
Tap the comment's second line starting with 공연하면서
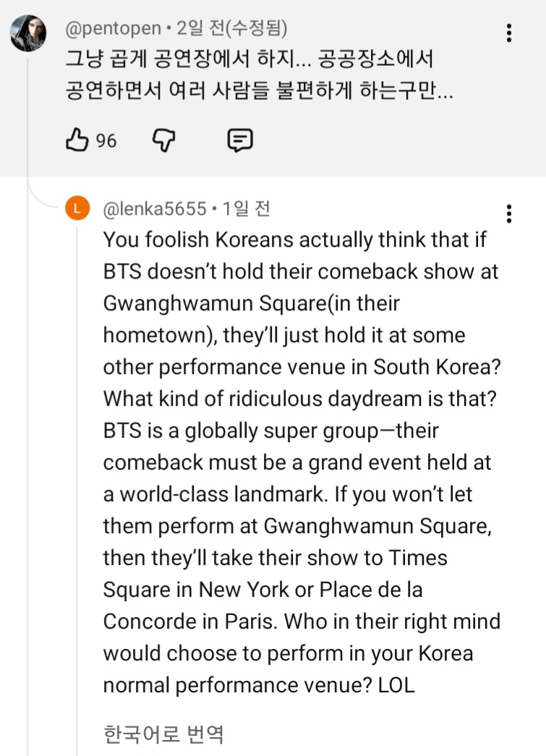(x=259, y=93)
